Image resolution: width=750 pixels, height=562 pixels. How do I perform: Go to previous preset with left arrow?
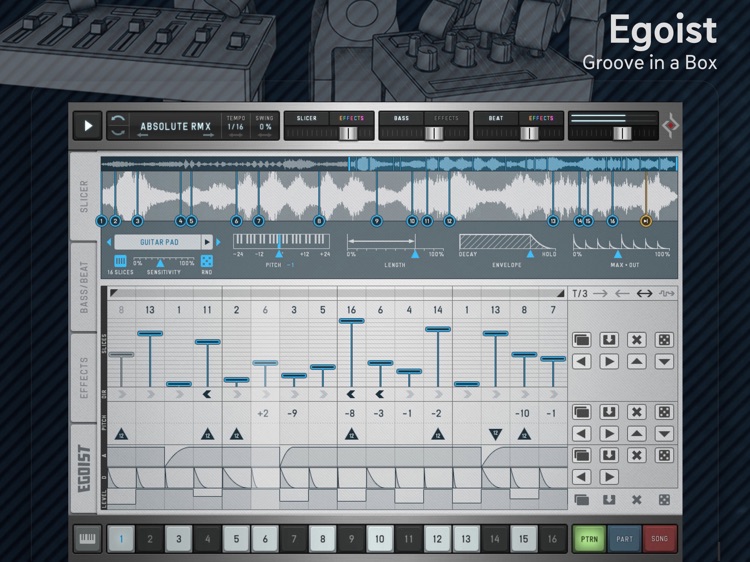click(142, 136)
